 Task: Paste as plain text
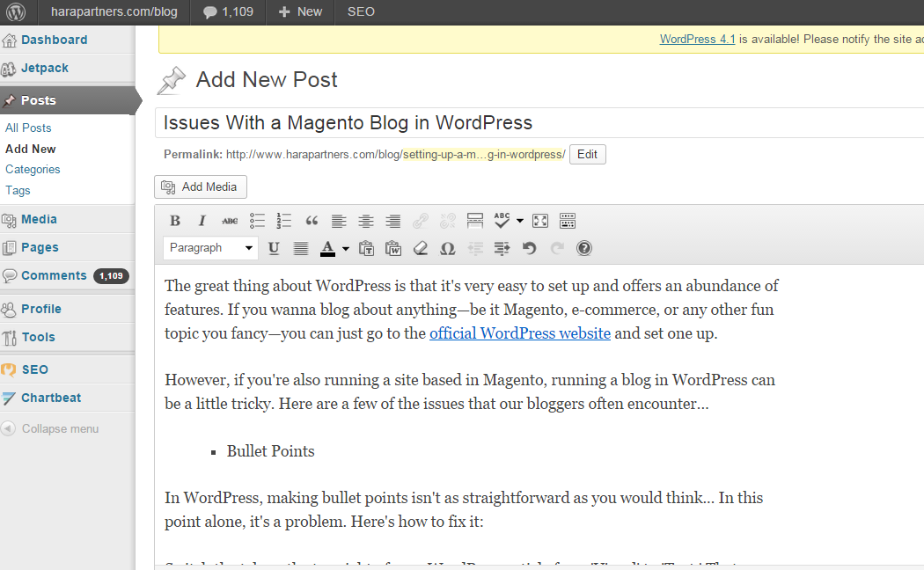click(x=366, y=248)
